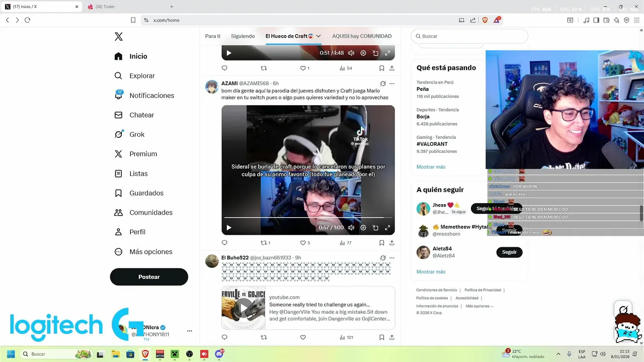Open Brave main hamburger menu
Image resolution: width=644 pixels, height=362 pixels.
click(636, 20)
